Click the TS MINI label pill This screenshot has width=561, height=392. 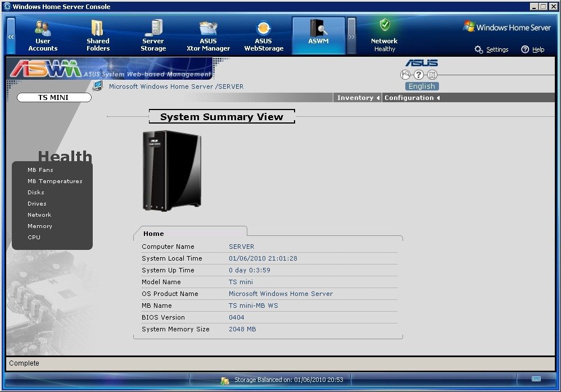pyautogui.click(x=54, y=98)
